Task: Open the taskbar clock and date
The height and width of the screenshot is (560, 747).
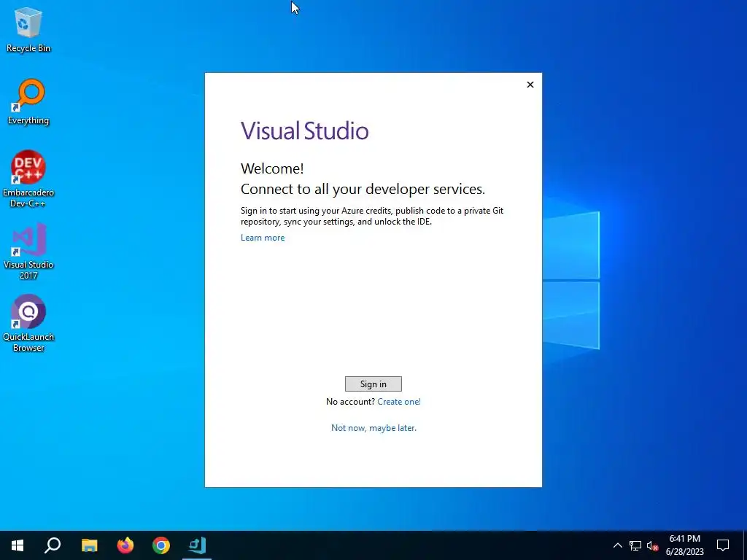Action: coord(684,545)
